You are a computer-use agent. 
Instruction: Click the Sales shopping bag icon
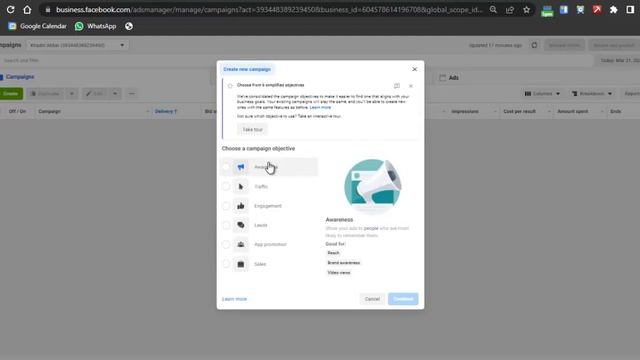[241, 264]
